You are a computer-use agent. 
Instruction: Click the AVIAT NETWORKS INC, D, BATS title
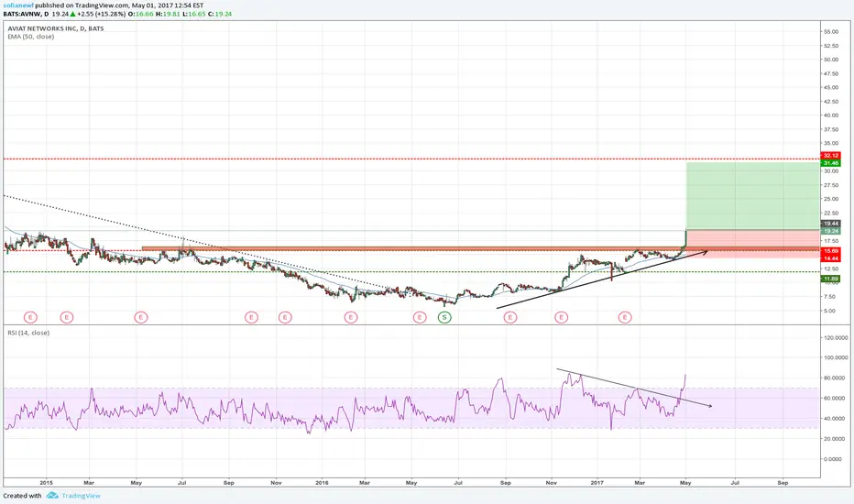pos(56,28)
